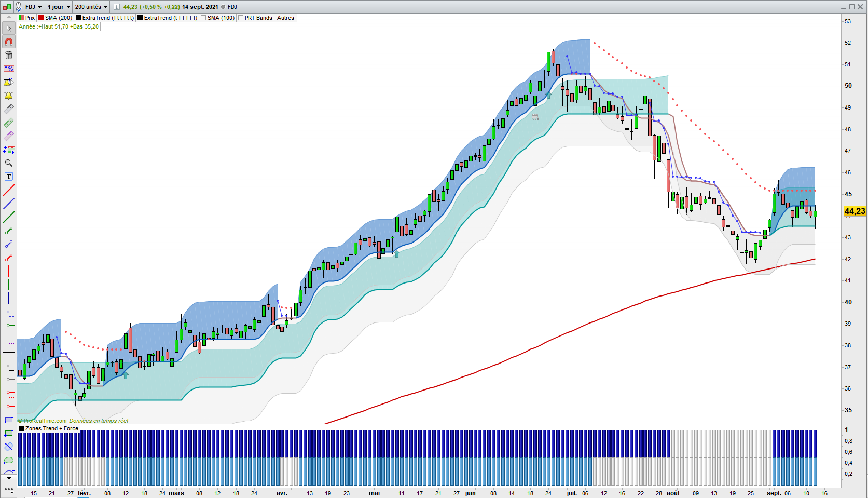The width and height of the screenshot is (868, 498).
Task: Select the magnifying glass zoom tool
Action: (9, 163)
